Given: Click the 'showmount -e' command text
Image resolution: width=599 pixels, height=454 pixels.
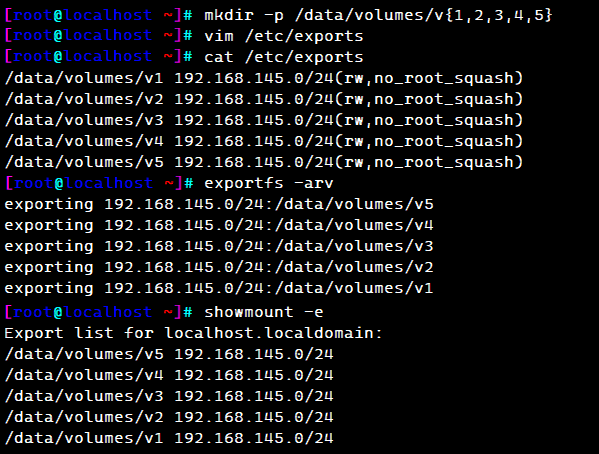Looking at the screenshot, I should [264, 313].
